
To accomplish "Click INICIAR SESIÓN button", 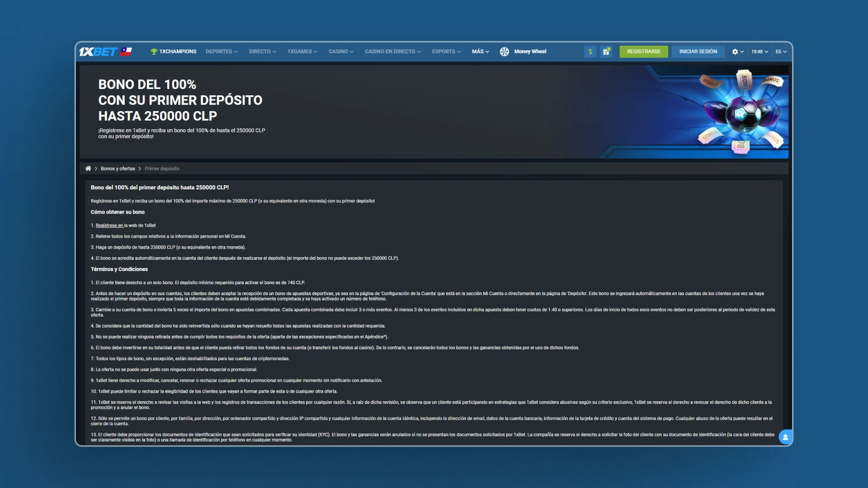I will 698,51.
